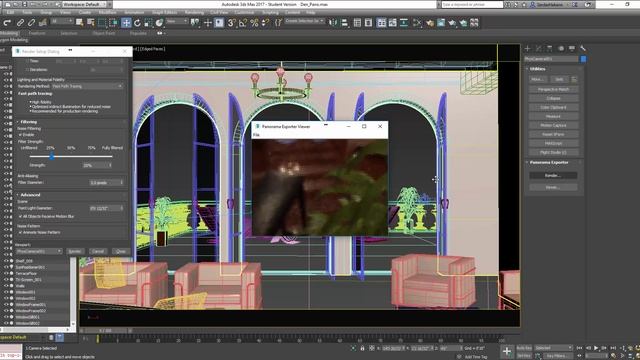Image resolution: width=640 pixels, height=360 pixels.
Task: Click the object color swatch beside PhysCamera001
Action: (x=583, y=59)
